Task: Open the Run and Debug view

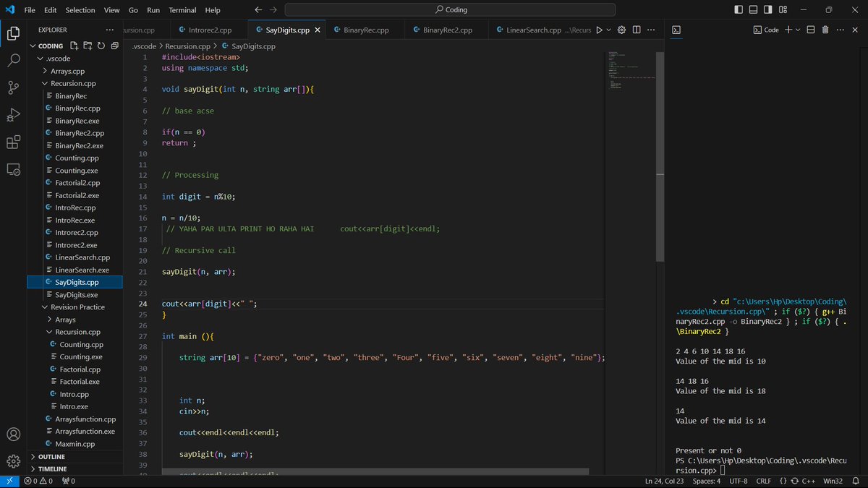Action: click(13, 115)
